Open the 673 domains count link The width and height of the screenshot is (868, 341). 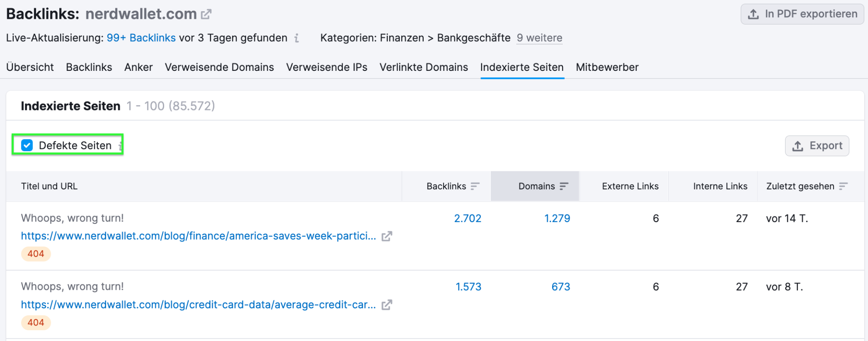[x=561, y=287]
